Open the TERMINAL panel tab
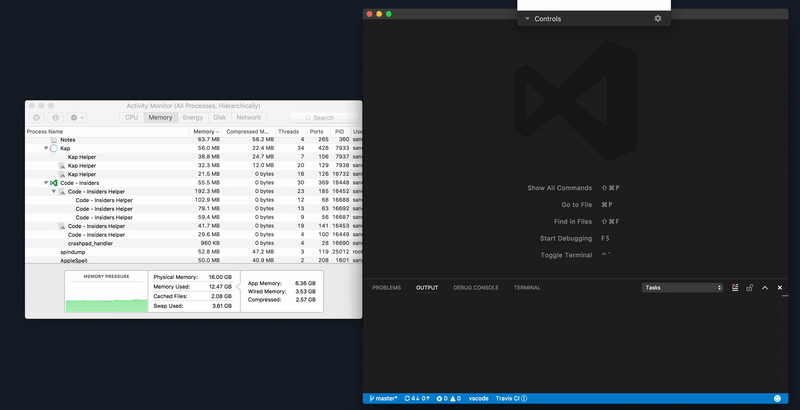This screenshot has width=800, height=410. click(x=527, y=288)
